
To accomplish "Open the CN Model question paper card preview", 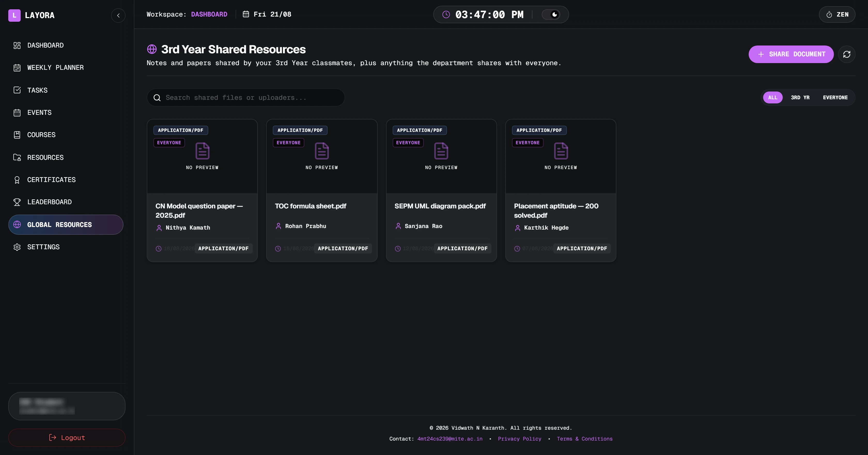I will [202, 156].
